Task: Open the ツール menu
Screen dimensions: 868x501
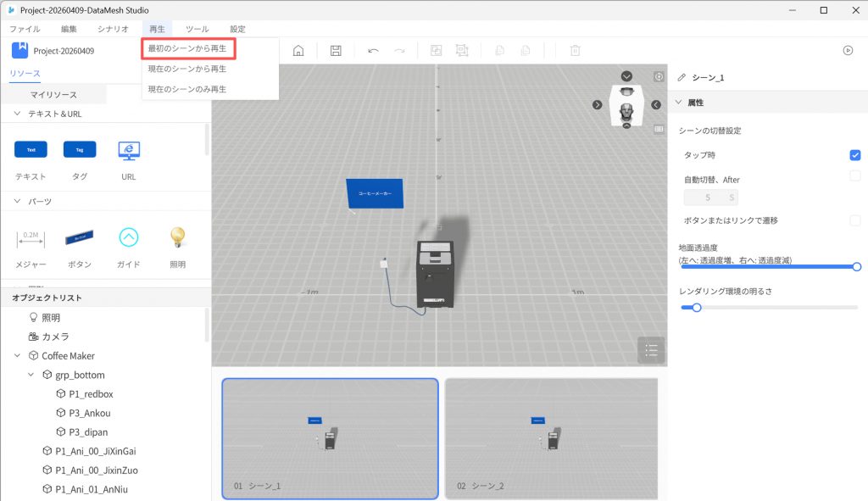Action: (x=197, y=29)
